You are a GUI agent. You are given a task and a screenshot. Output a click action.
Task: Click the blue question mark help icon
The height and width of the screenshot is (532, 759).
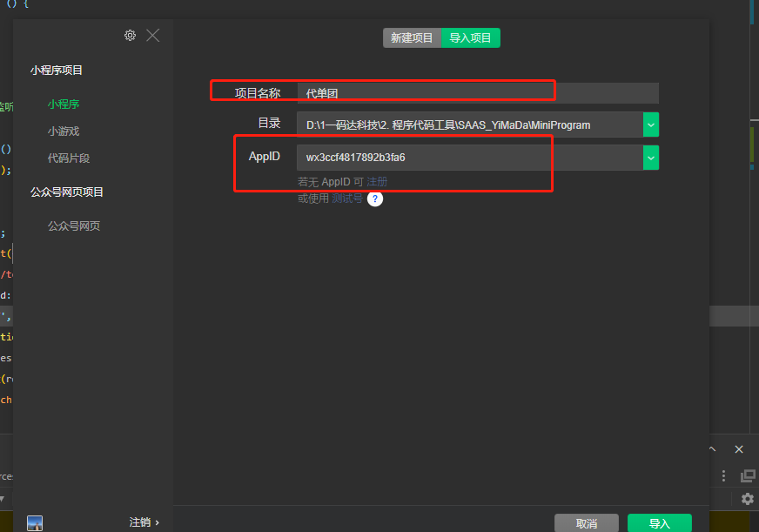(374, 199)
